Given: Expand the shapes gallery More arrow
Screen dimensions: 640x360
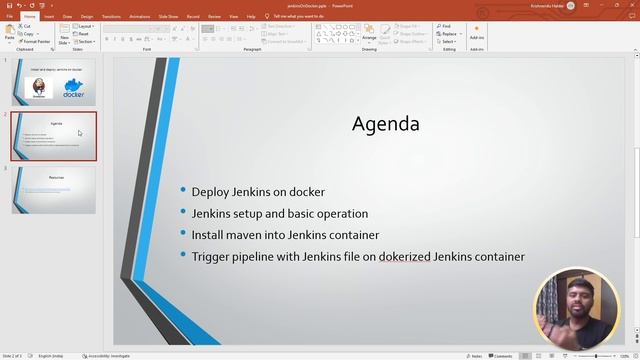Looking at the screenshot, I should point(358,41).
